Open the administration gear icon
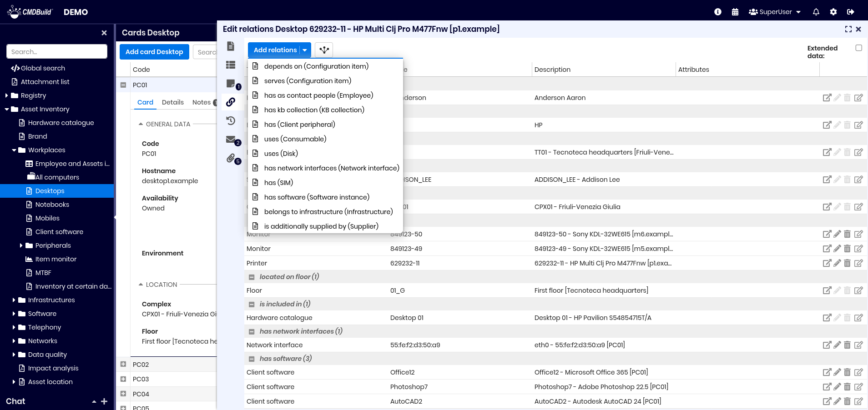This screenshot has height=410, width=868. tap(833, 12)
